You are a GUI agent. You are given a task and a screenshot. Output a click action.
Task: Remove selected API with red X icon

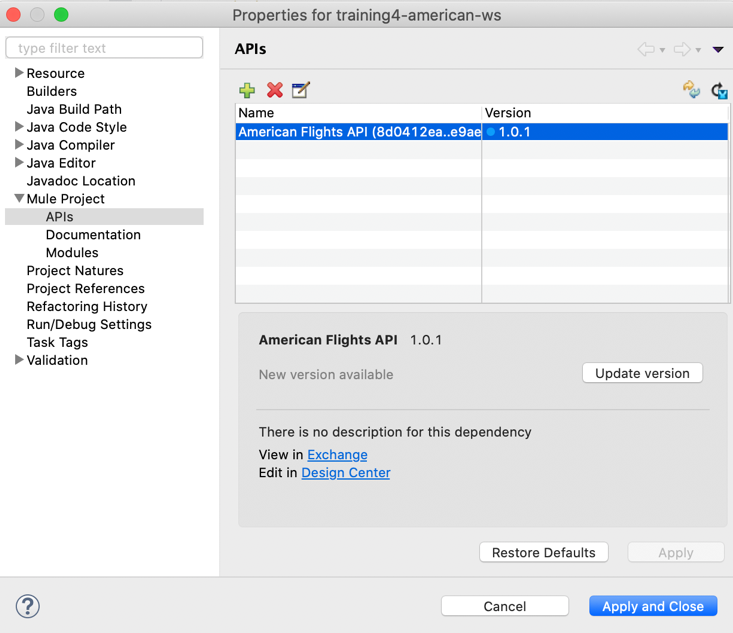tap(275, 90)
